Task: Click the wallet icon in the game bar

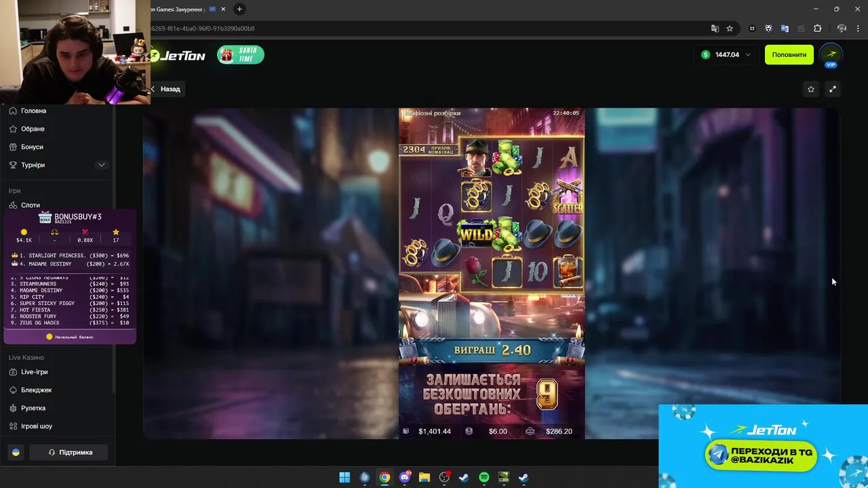Action: click(406, 431)
